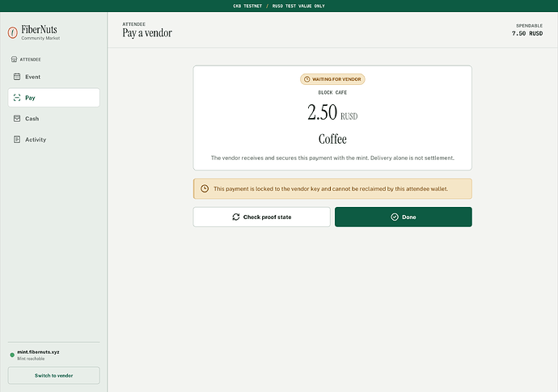This screenshot has height=392, width=558.
Task: Click the refresh icon on Check proof state
Action: pyautogui.click(x=236, y=217)
